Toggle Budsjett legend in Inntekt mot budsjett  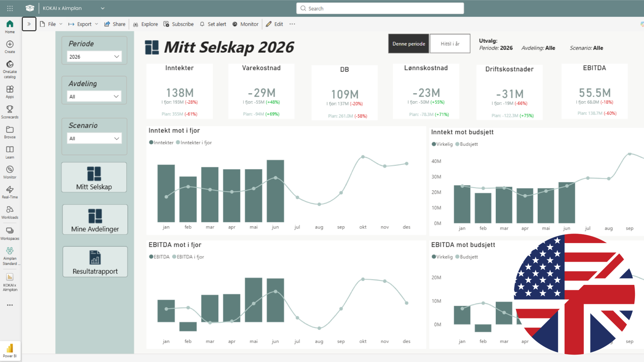point(467,144)
